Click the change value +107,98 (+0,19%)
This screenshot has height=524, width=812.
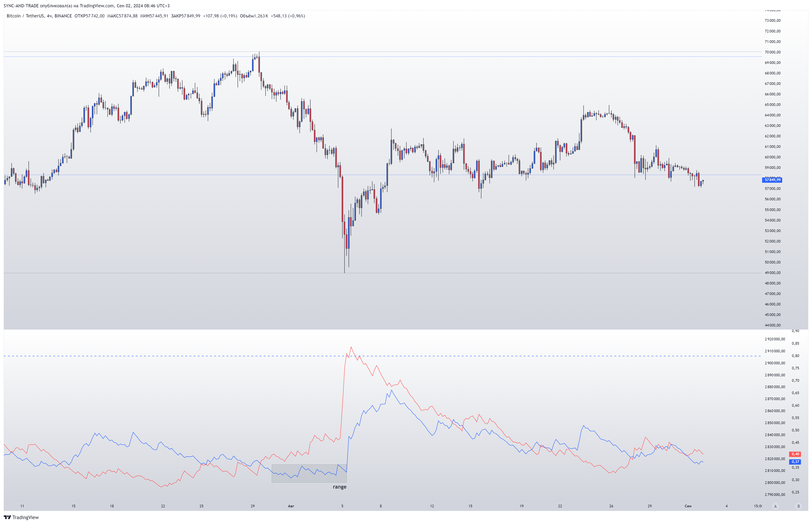(x=220, y=16)
